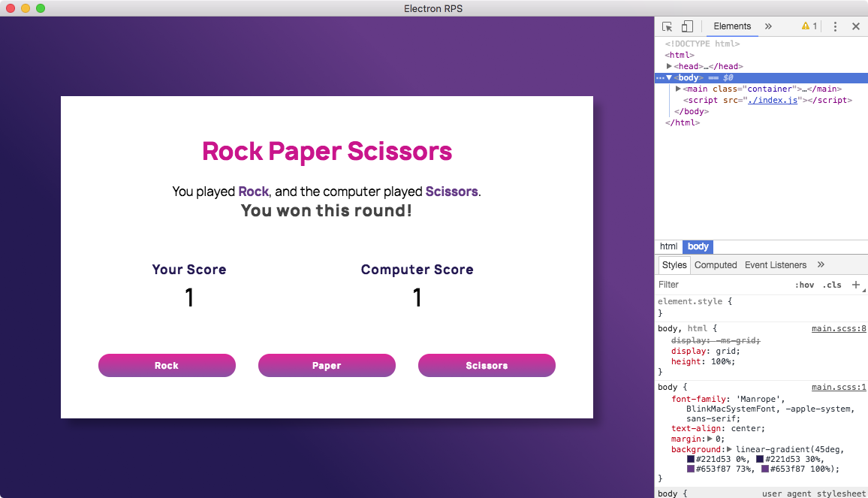Activate the inspect element picker icon
868x498 pixels.
[x=667, y=26]
